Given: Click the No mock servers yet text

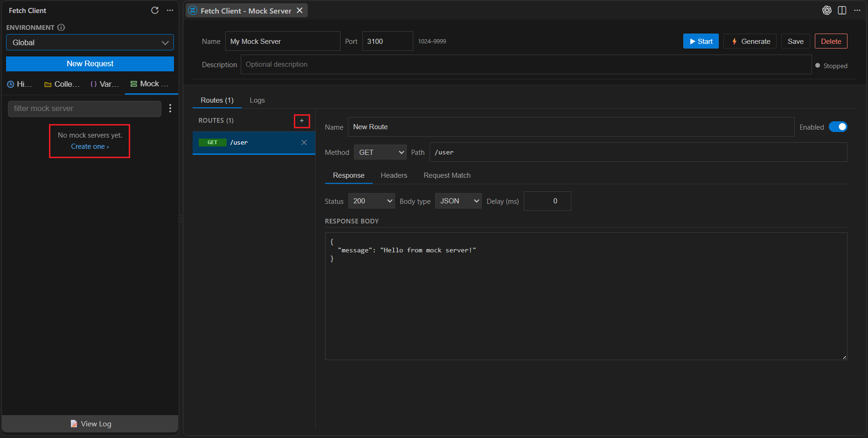Looking at the screenshot, I should tap(90, 135).
